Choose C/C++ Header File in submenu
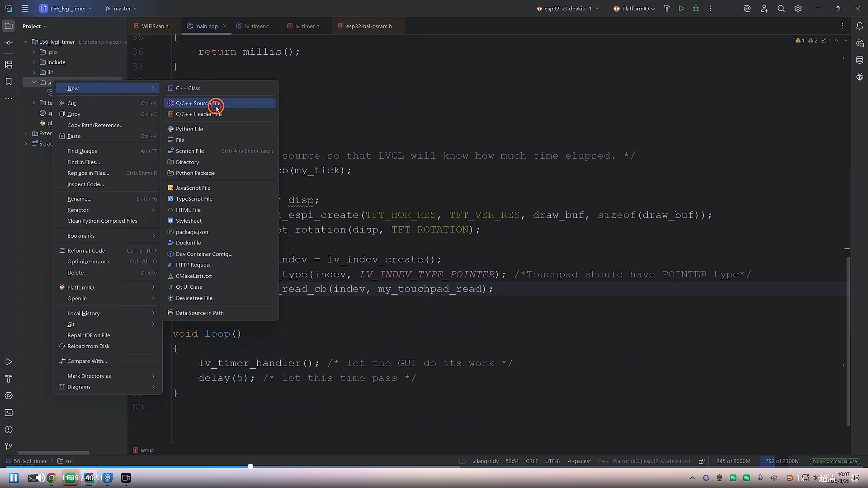This screenshot has width=868, height=488. click(220, 114)
